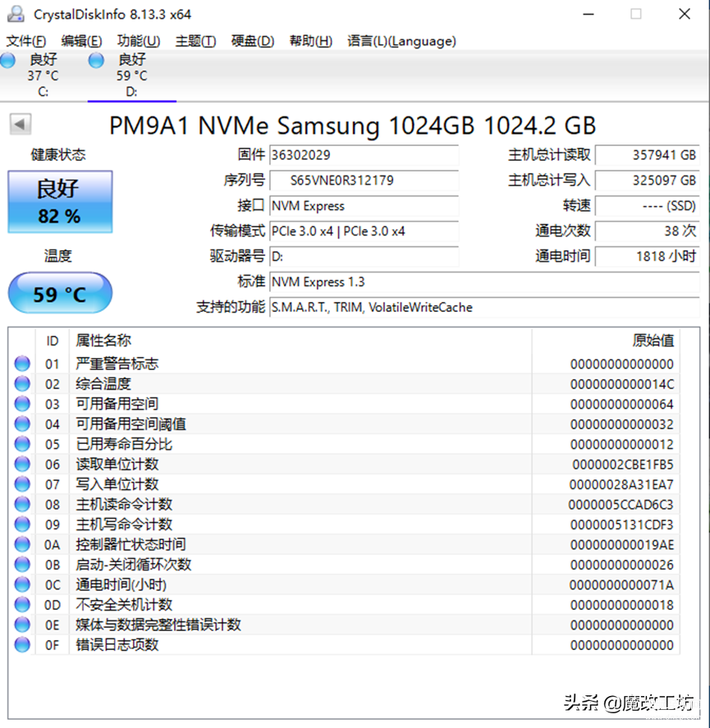Click the firmware field showing 36302029
This screenshot has width=710, height=728.
(x=364, y=155)
